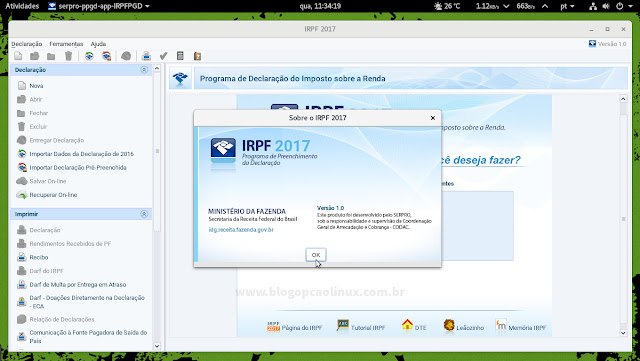This screenshot has height=361, width=640.
Task: Open the Ferramentas menu
Action: pos(66,44)
